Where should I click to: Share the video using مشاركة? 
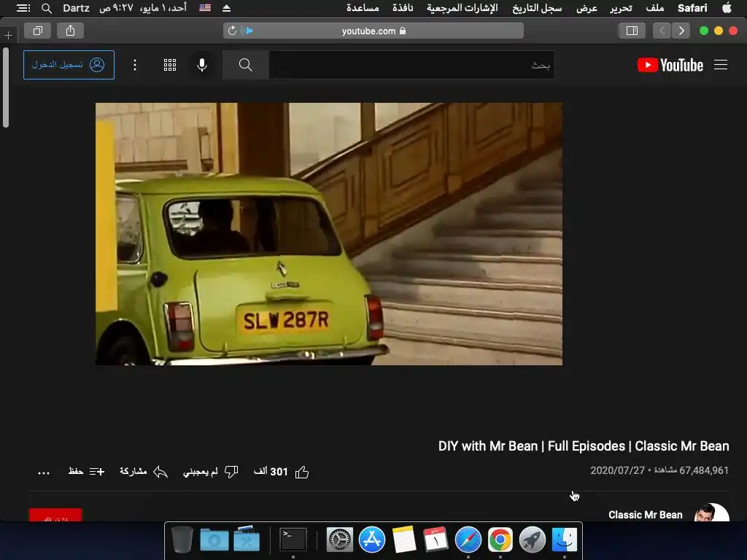144,472
